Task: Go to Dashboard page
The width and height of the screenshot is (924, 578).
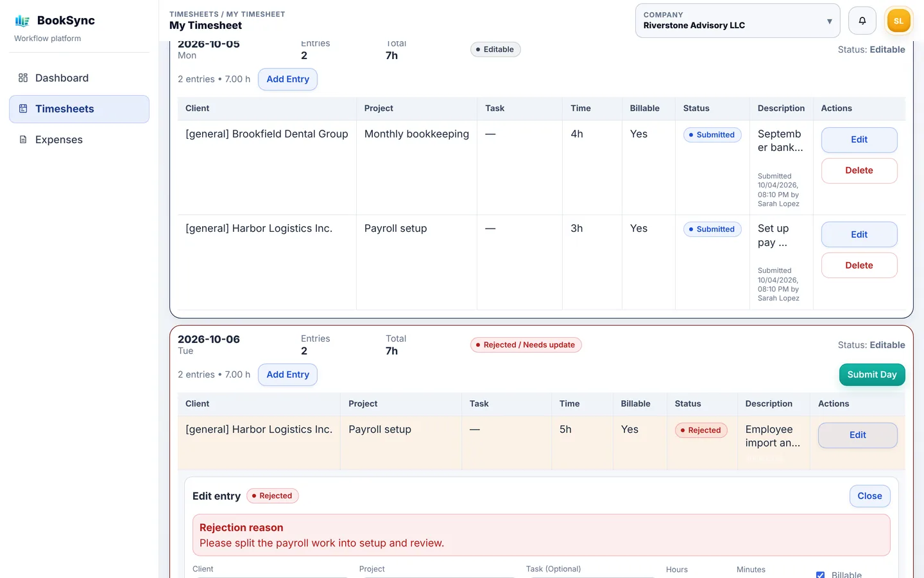Action: 80,78
